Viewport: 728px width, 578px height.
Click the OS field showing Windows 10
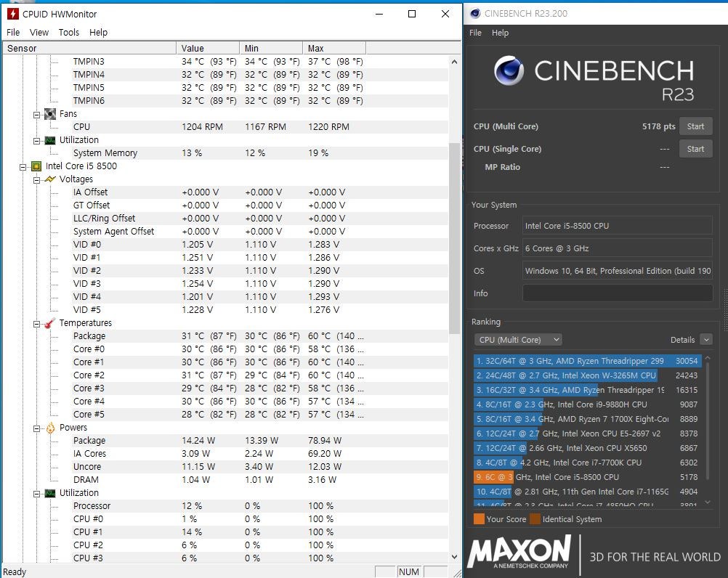[x=618, y=271]
